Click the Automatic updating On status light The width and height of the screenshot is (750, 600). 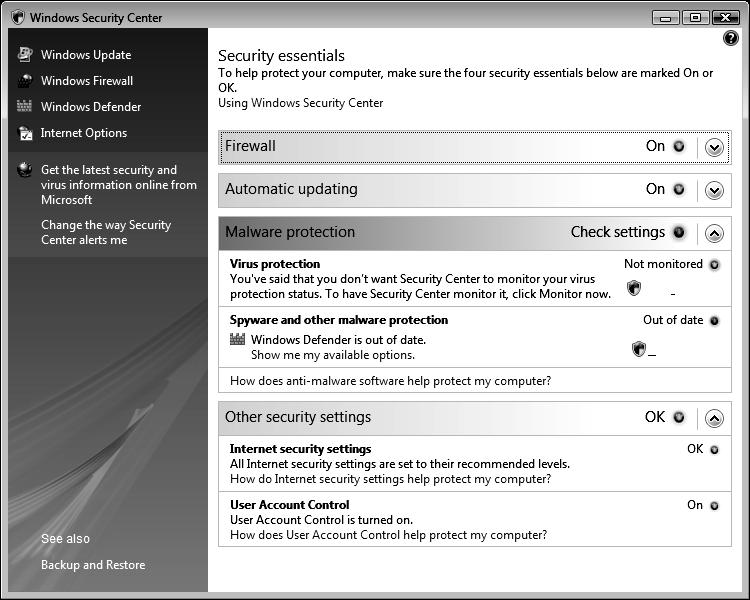pyautogui.click(x=679, y=189)
